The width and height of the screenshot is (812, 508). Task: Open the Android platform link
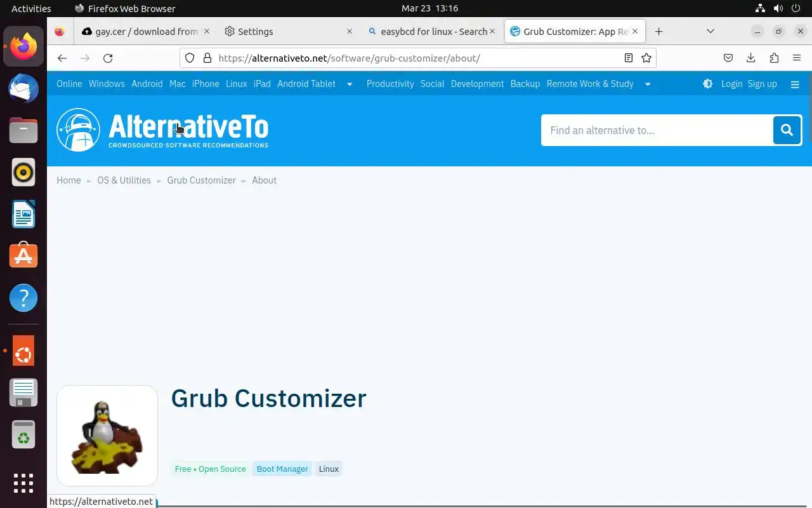(147, 84)
